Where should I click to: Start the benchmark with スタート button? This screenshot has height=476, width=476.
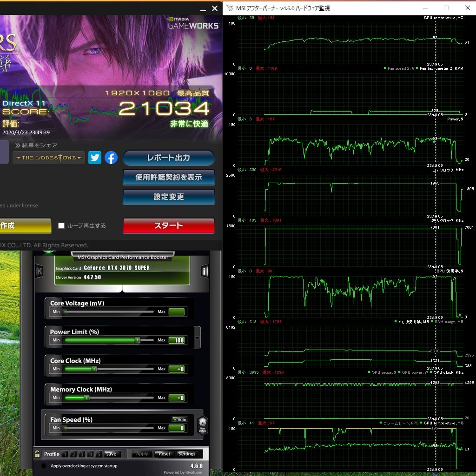click(x=168, y=225)
